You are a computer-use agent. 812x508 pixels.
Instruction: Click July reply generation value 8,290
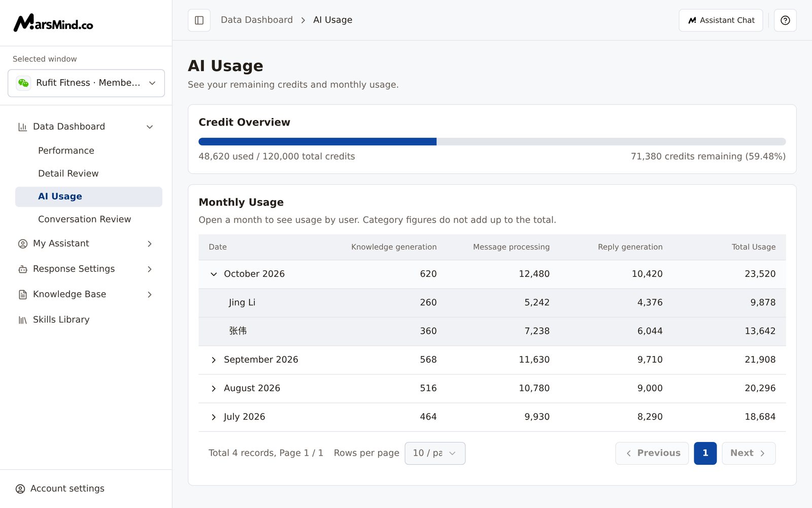650,417
